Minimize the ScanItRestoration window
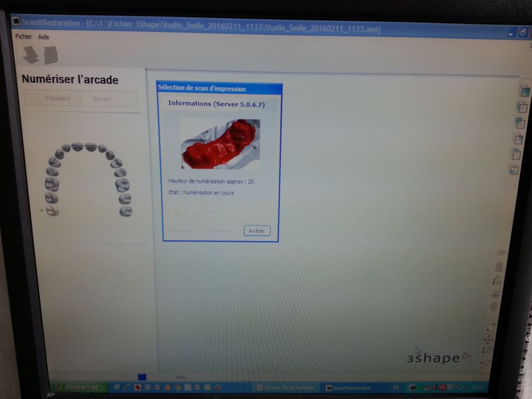 [511, 33]
